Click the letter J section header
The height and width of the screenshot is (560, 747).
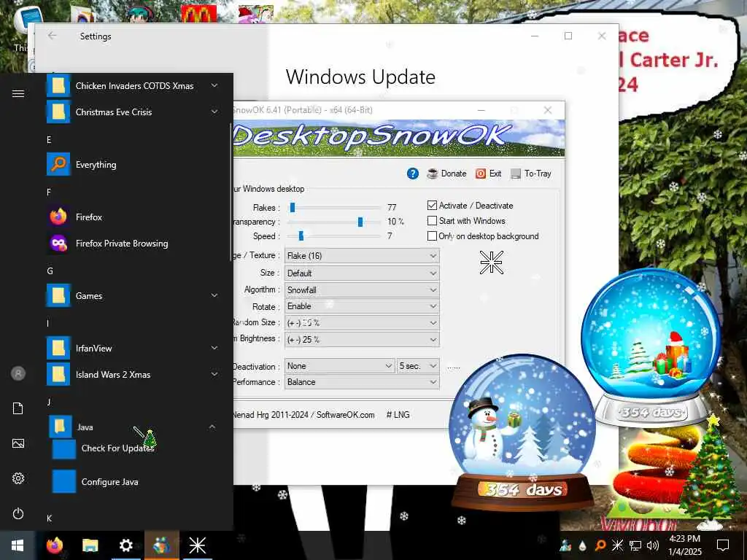point(49,402)
